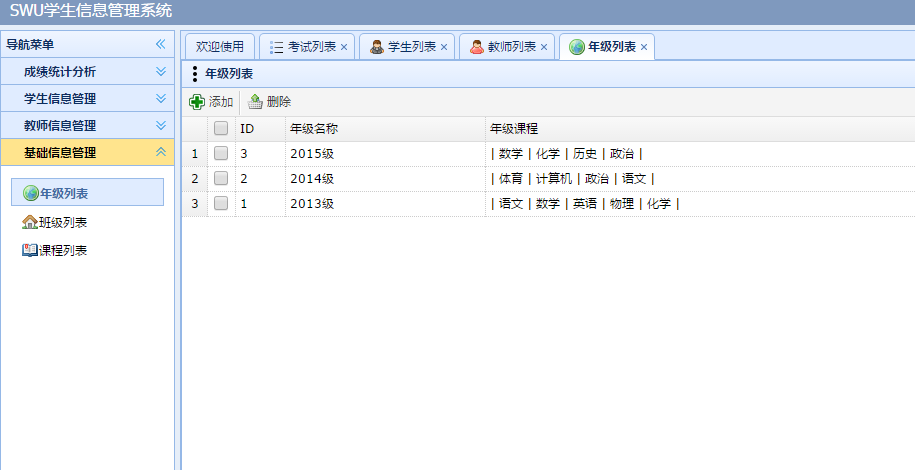Viewport: 915px width, 470px height.
Task: Click the 删除 button label
Action: tap(279, 102)
